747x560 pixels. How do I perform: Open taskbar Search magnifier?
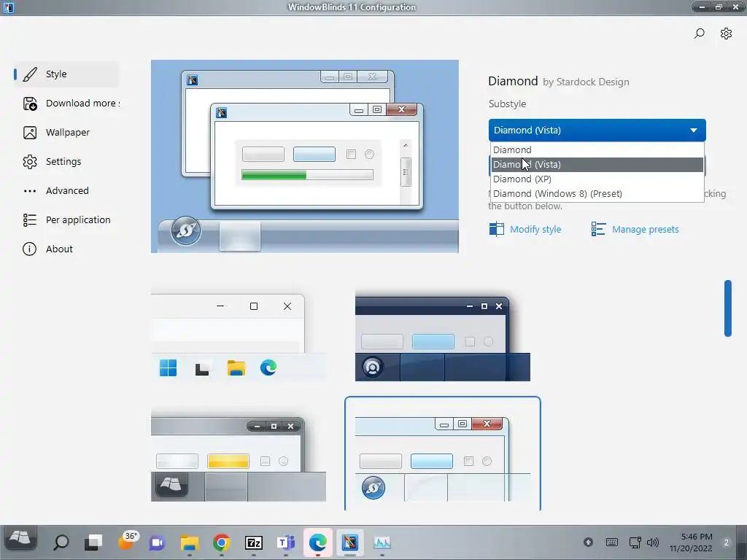(x=61, y=542)
